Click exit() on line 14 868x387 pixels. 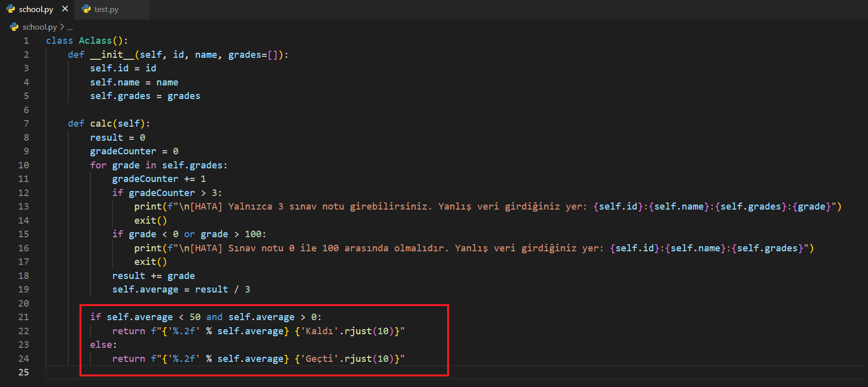pyautogui.click(x=150, y=221)
